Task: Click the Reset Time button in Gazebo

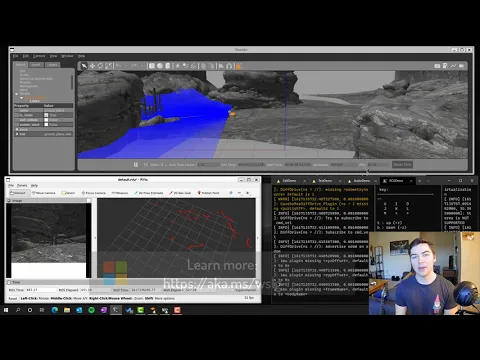Action: pos(402,165)
